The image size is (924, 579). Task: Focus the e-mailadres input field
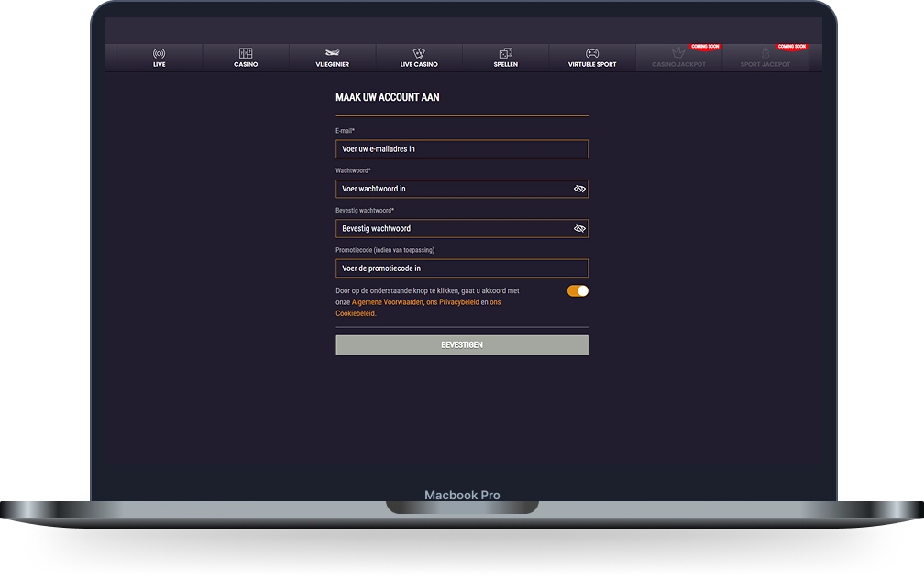(x=462, y=149)
